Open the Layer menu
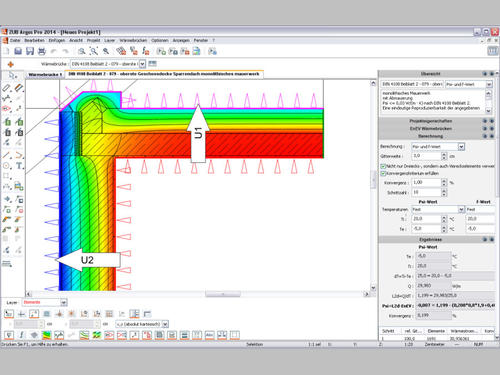The height and width of the screenshot is (375, 500). 109,40
